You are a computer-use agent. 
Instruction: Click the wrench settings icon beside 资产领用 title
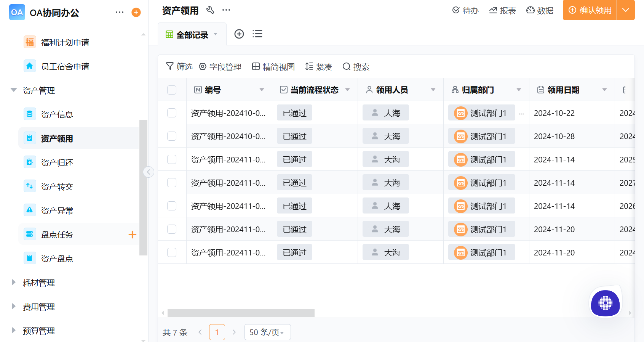[x=210, y=10]
